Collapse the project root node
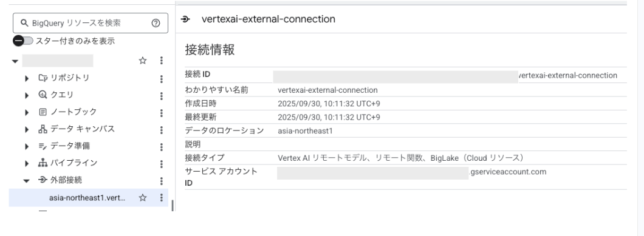644x236 pixels. coord(15,61)
